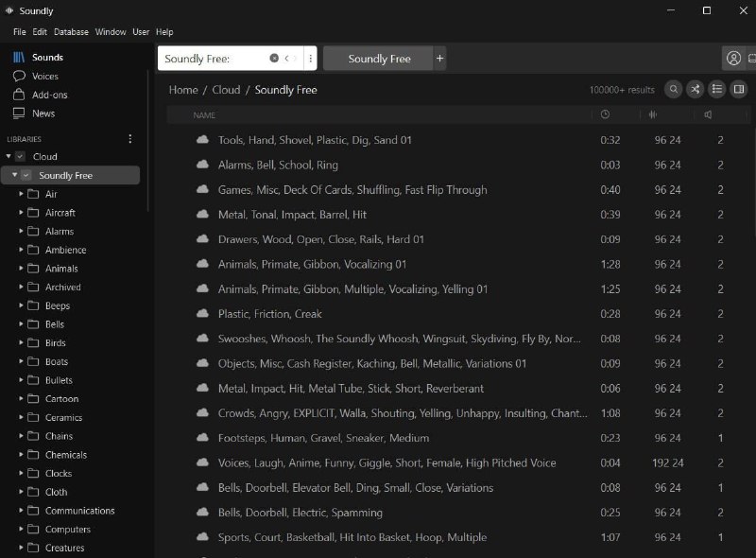Sort by the duration clock column icon
Screen dimensions: 756x558
pyautogui.click(x=605, y=114)
